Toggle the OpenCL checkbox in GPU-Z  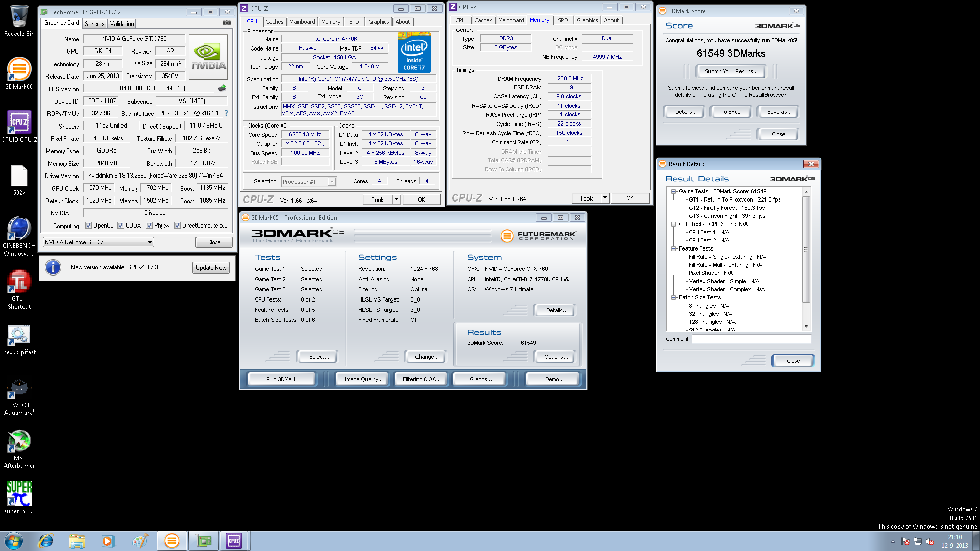88,226
